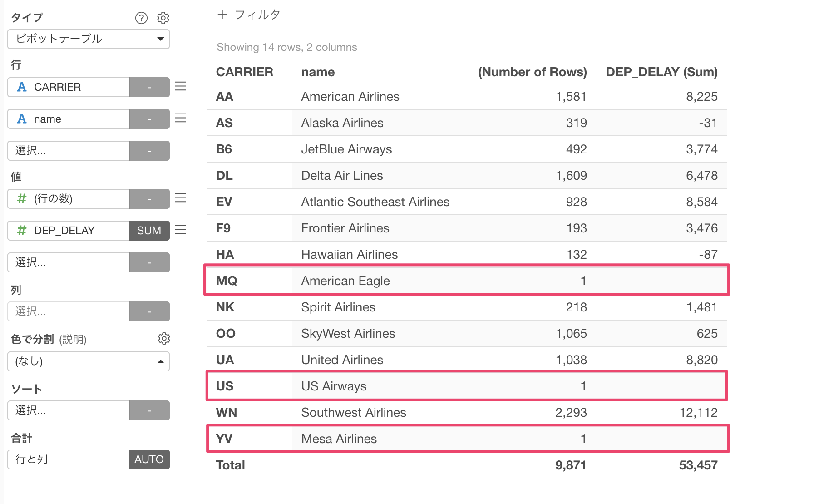The width and height of the screenshot is (819, 504).
Task: Select the JetBlue Airways cell
Action: click(x=346, y=149)
